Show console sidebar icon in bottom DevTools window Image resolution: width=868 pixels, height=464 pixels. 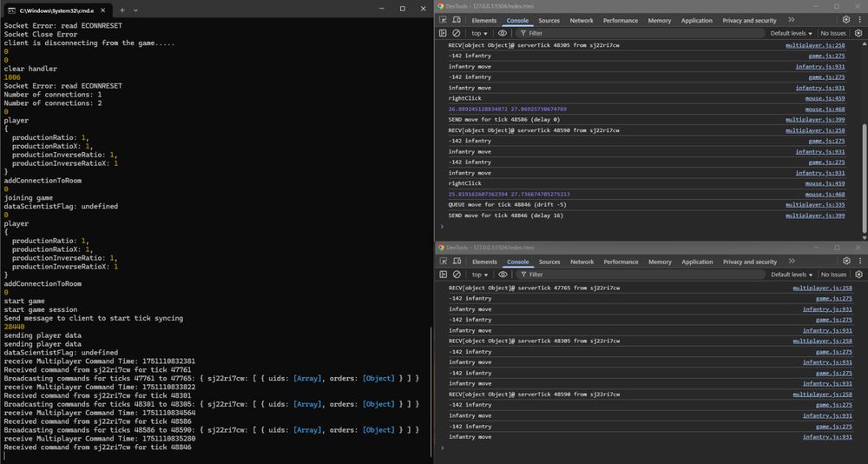click(x=443, y=275)
